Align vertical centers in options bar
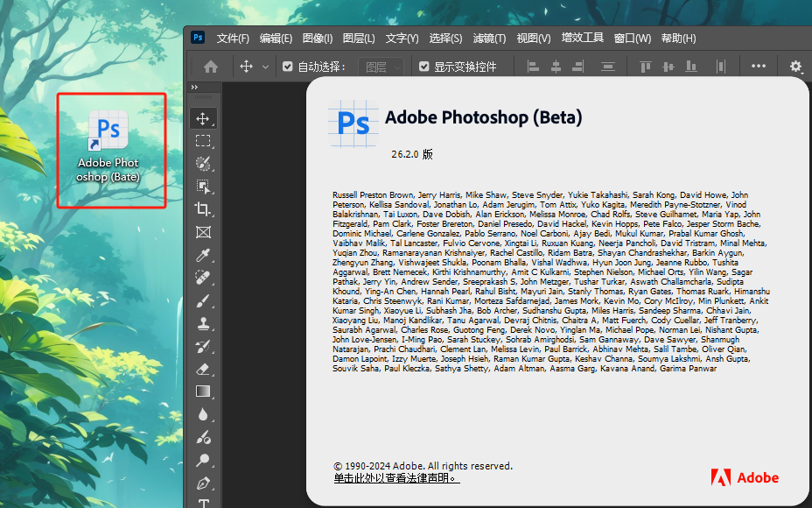This screenshot has width=812, height=508. 668,67
